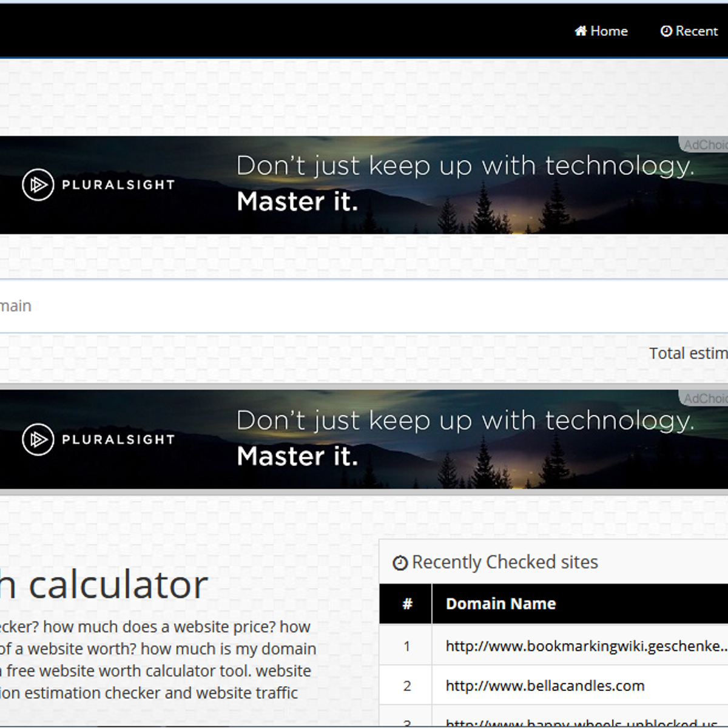Open the AdChoices label on top banner
This screenshot has height=728, width=728.
point(704,144)
